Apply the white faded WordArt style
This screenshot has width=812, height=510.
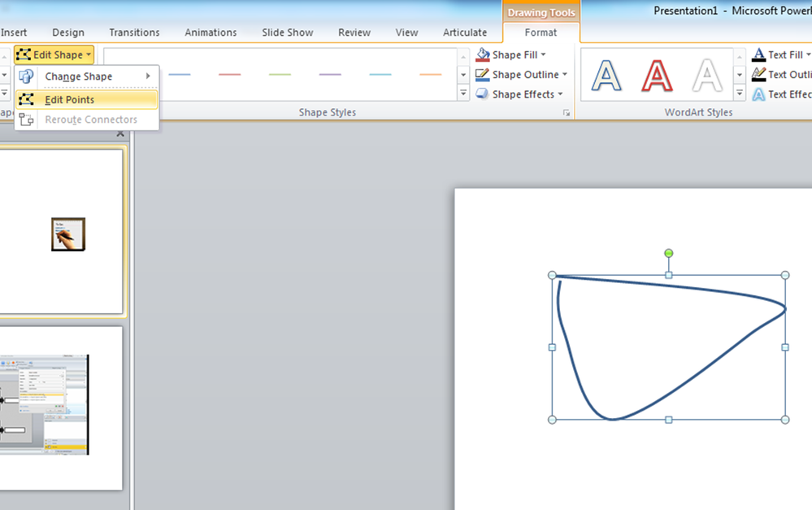[707, 75]
